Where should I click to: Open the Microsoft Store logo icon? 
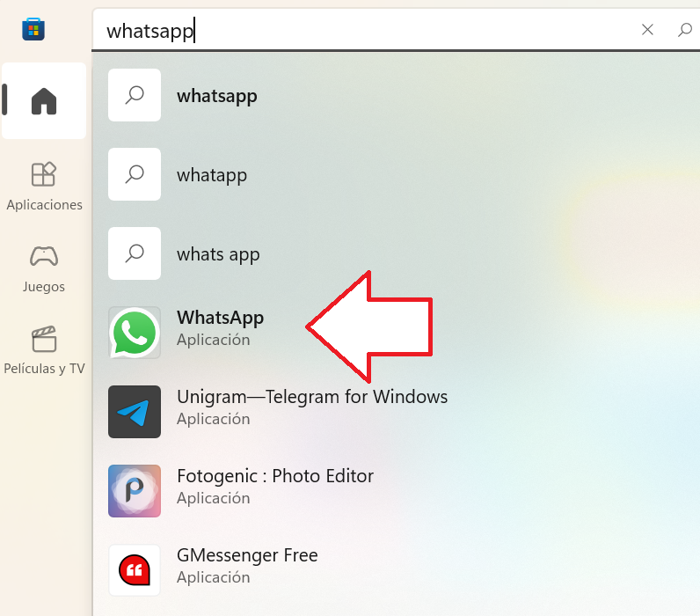[x=33, y=30]
